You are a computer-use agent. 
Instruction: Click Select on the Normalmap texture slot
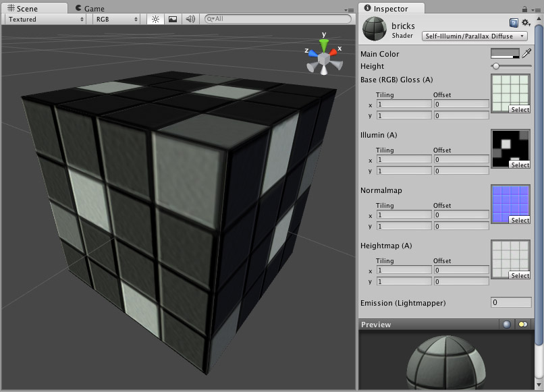click(520, 219)
